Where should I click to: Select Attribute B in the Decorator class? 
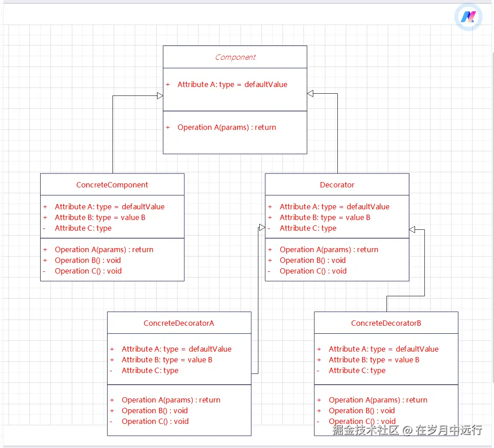pyautogui.click(x=325, y=217)
